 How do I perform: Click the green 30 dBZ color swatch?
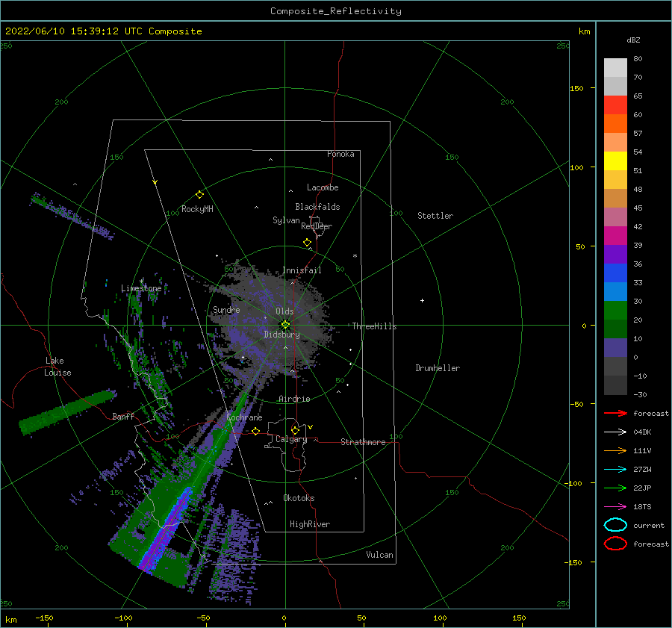tap(615, 310)
